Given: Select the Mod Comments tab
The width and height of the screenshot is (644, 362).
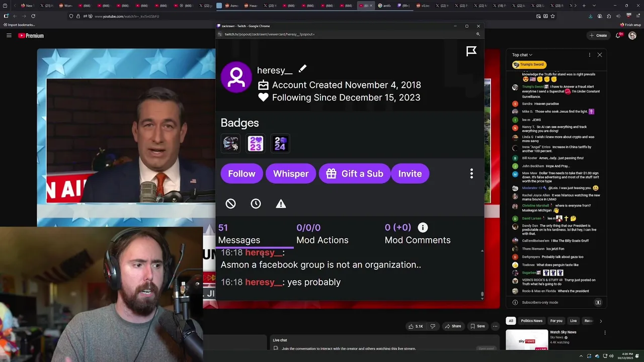Looking at the screenshot, I should click(418, 234).
